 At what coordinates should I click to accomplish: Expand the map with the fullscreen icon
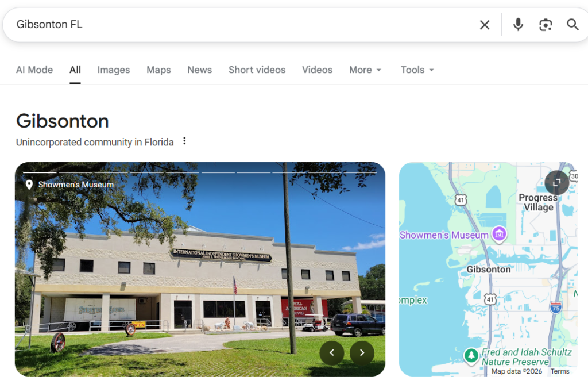(556, 182)
